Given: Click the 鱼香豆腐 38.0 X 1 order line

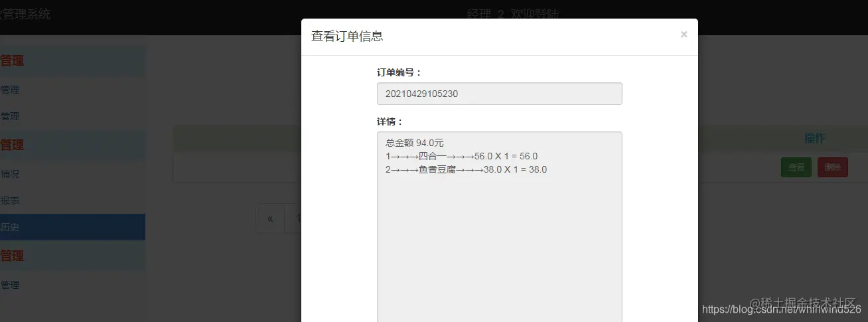Looking at the screenshot, I should (466, 169).
